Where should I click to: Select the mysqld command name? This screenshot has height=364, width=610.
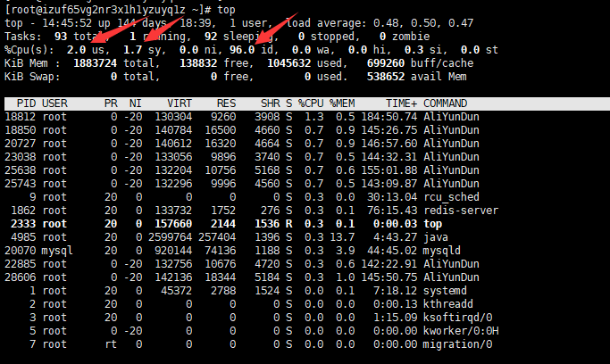(x=442, y=251)
